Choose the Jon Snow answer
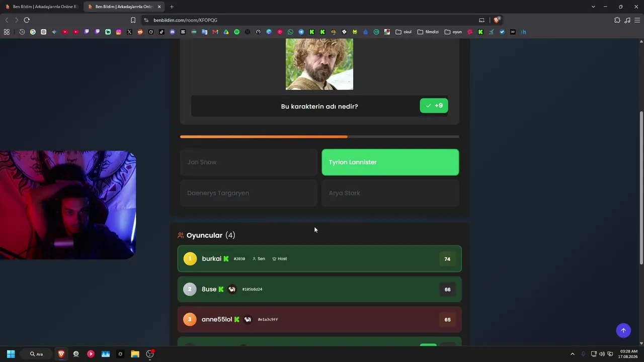Screen dimensions: 644x362 coord(249,162)
